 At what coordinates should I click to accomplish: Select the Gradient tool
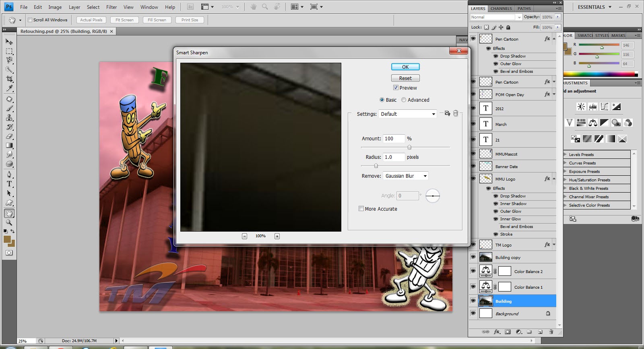9,146
